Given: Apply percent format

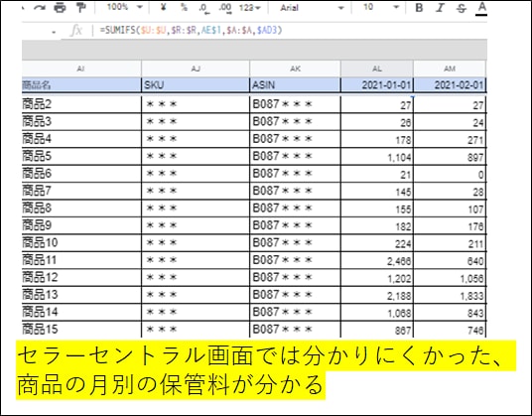Looking at the screenshot, I should 184,7.
